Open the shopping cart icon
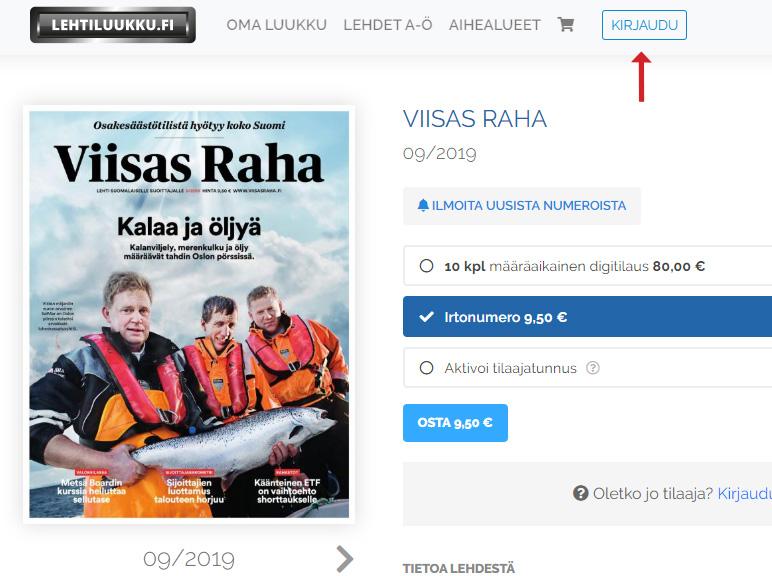This screenshot has height=576, width=772. 566,24
